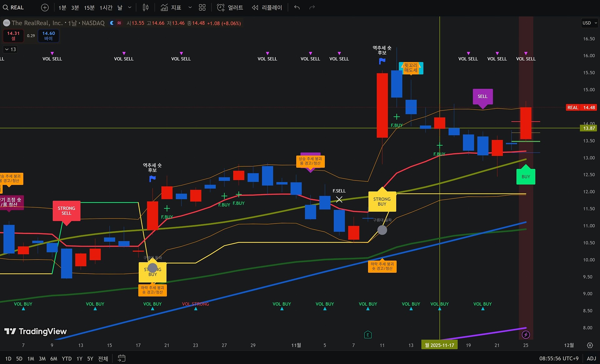Open the USD currency dropdown
The height and width of the screenshot is (364, 600).
[x=589, y=23]
